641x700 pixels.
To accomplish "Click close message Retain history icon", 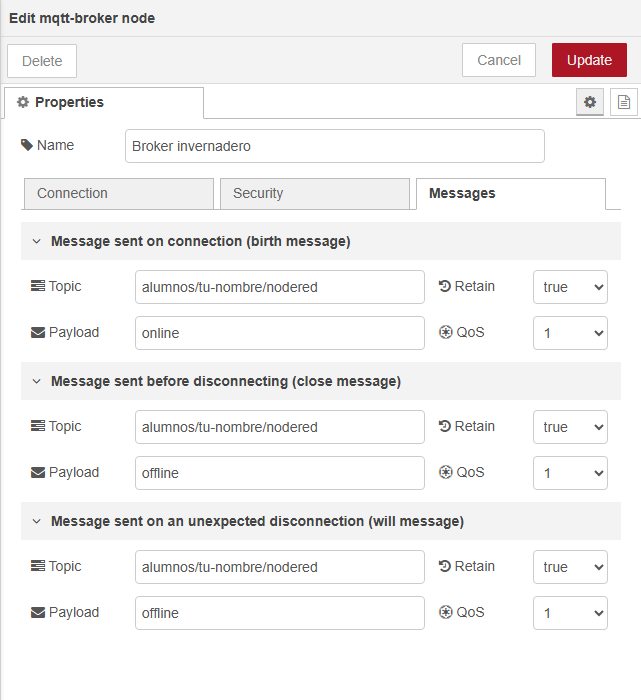I will [445, 426].
